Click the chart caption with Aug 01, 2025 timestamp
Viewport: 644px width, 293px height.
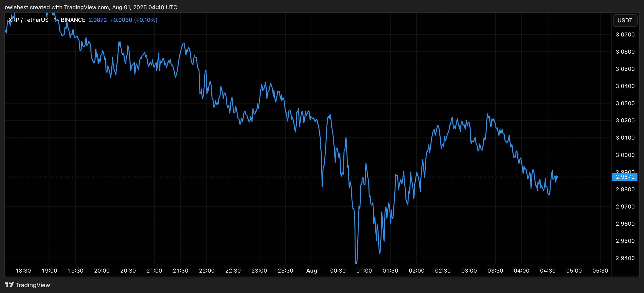[91, 7]
